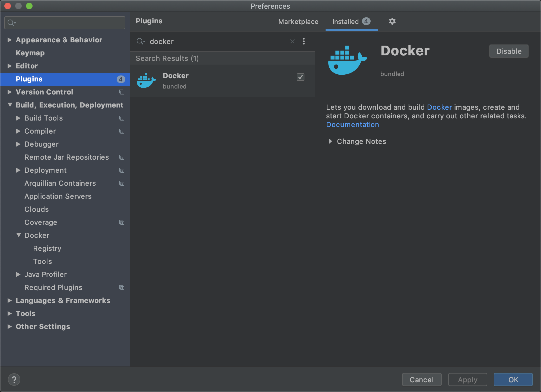Expand Other Settings section
This screenshot has height=392, width=541.
[x=9, y=327]
